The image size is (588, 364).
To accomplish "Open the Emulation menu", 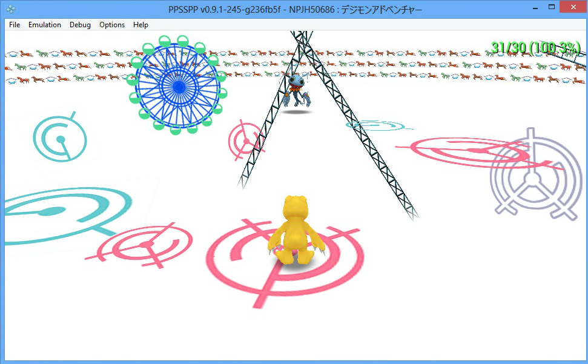I will click(x=45, y=25).
